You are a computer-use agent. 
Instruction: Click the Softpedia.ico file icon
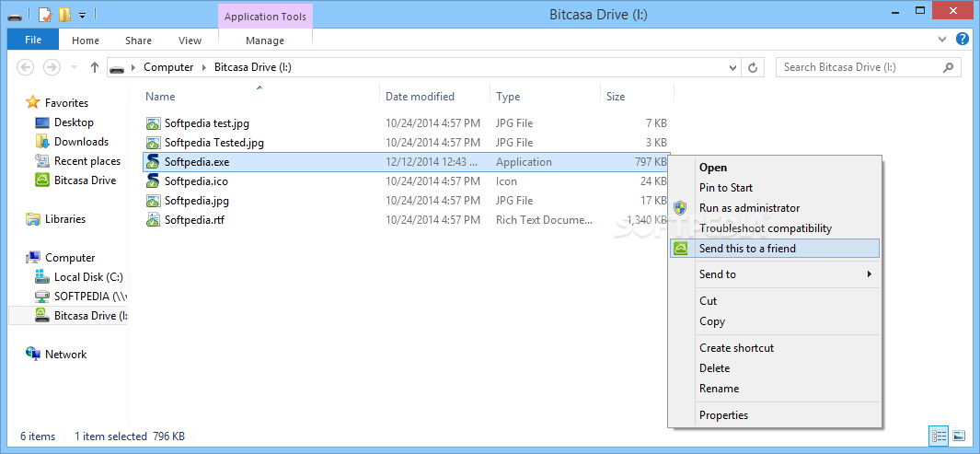(x=153, y=181)
